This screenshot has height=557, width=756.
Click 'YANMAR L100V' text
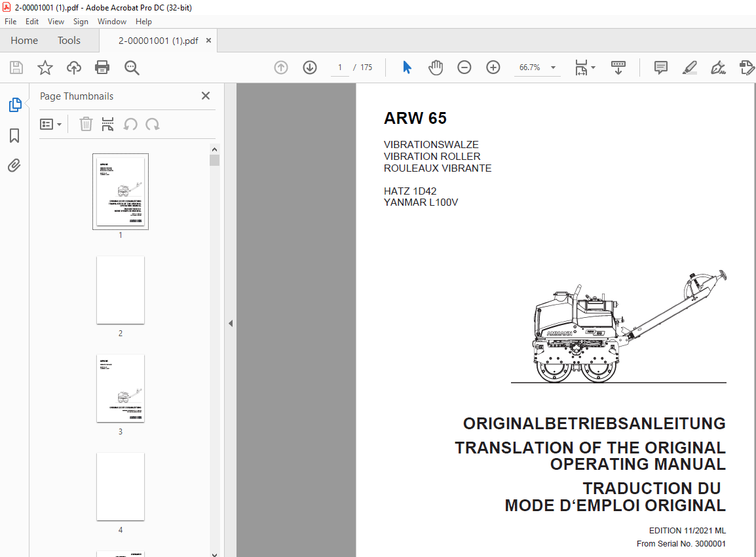(x=421, y=202)
